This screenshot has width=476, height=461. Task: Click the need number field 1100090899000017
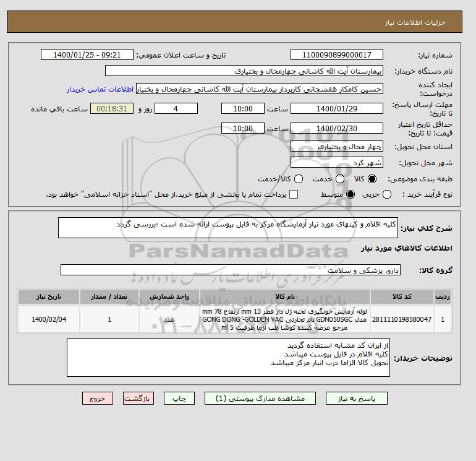337,54
